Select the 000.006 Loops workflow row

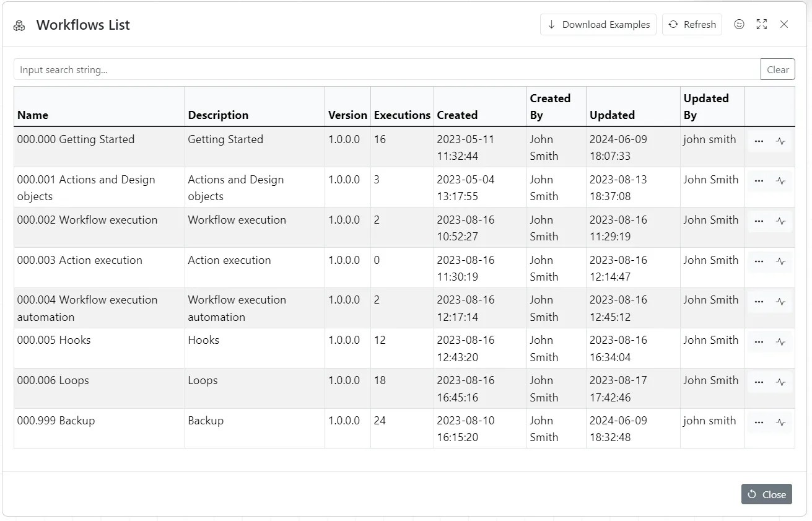53,380
